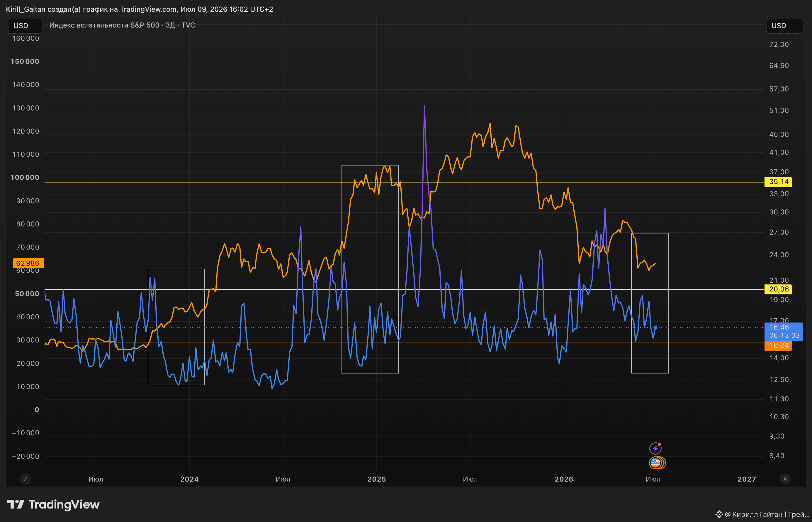The height and width of the screenshot is (522, 812).
Task: Click the blue 16,46 current price label
Action: point(784,331)
